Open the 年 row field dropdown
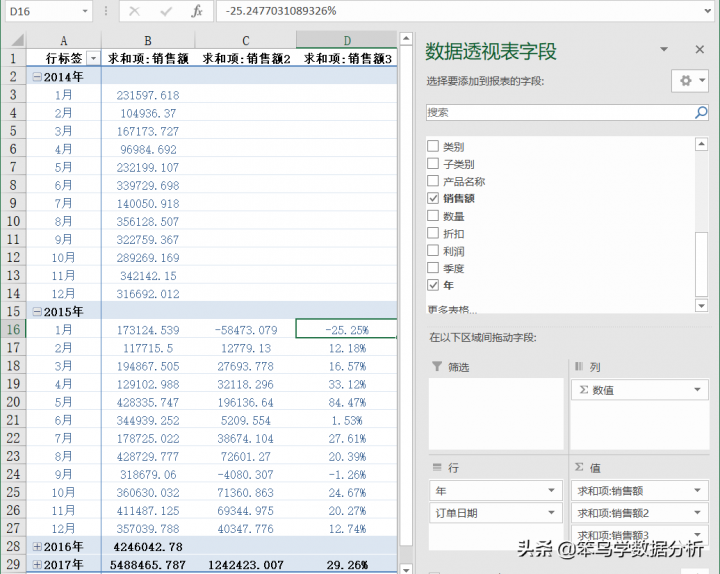The width and height of the screenshot is (720, 574). [551, 490]
